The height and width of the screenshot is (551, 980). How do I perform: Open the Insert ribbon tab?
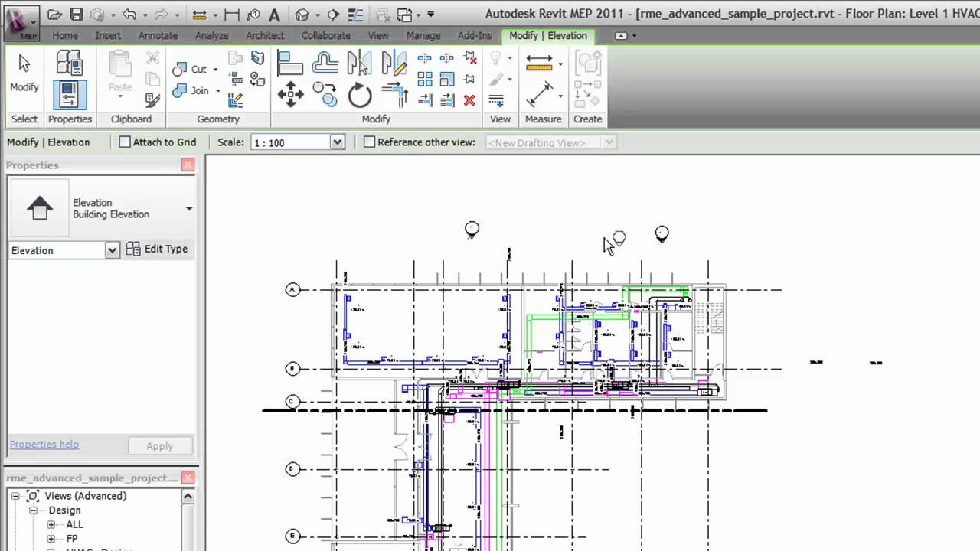coord(108,35)
